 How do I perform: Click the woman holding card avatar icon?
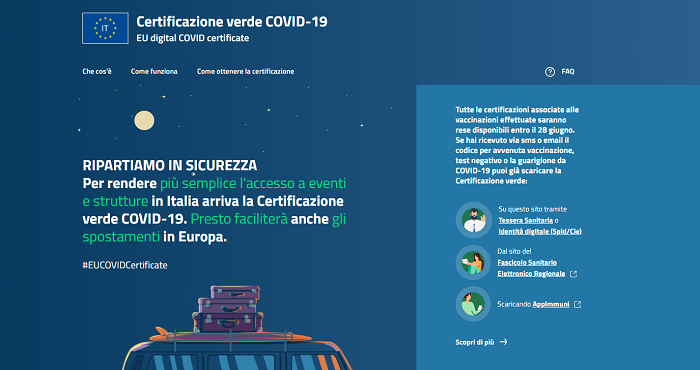click(473, 262)
